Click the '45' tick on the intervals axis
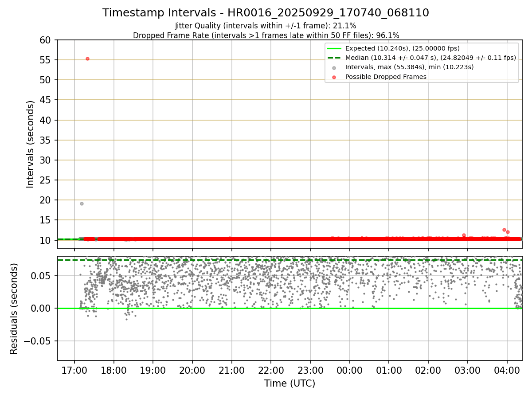 click(x=46, y=100)
